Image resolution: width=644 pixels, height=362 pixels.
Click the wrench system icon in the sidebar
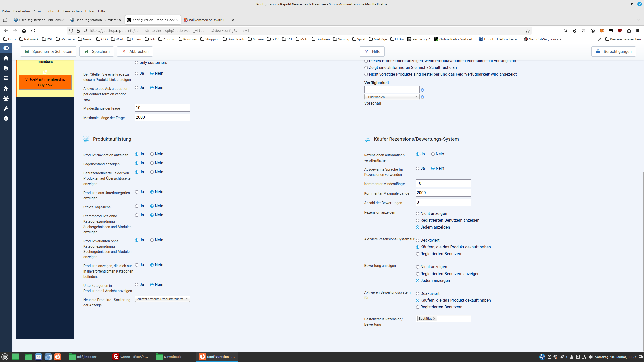coord(6,108)
